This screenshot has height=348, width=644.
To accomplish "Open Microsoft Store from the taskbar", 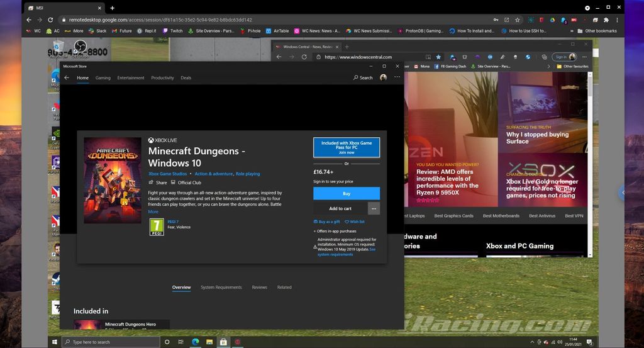I will point(223,342).
